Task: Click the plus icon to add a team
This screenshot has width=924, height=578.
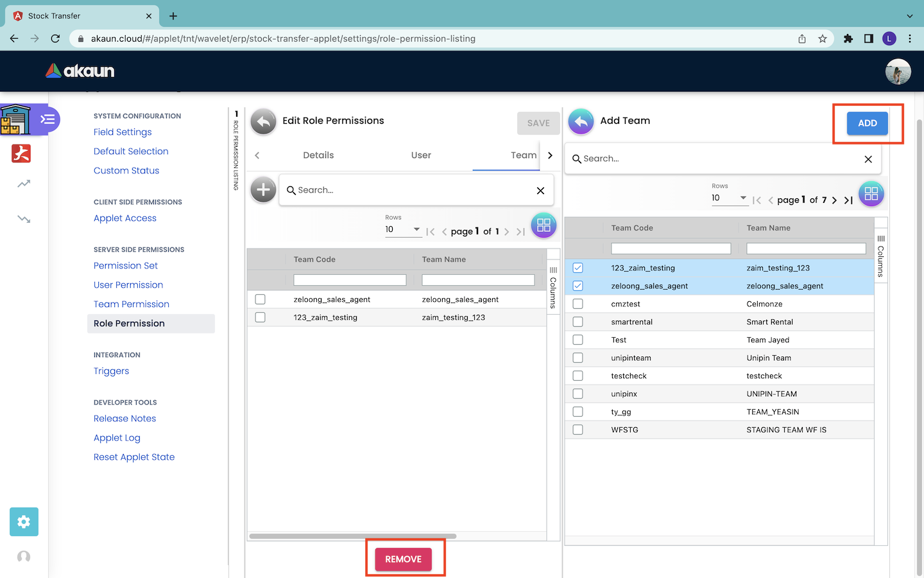Action: (x=263, y=190)
